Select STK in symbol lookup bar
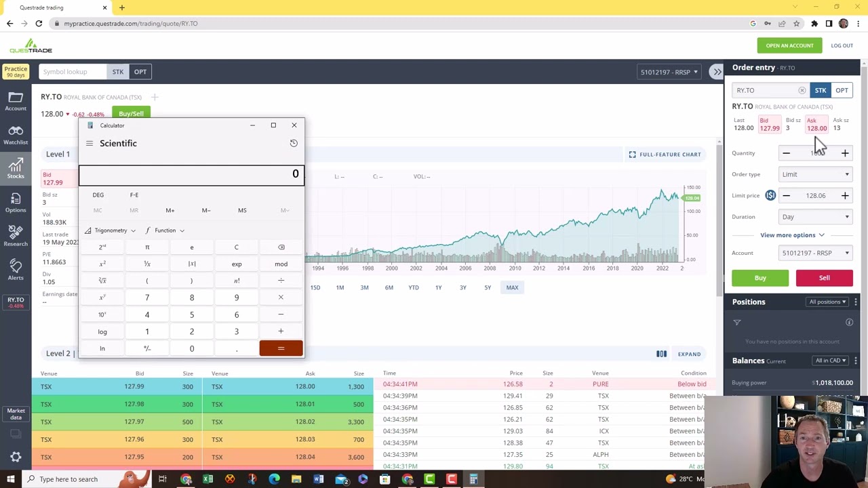Screen dimensions: 868x488 click(118, 72)
